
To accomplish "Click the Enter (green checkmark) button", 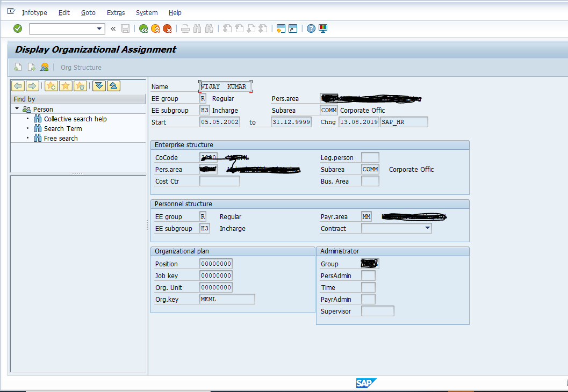I will click(x=17, y=28).
